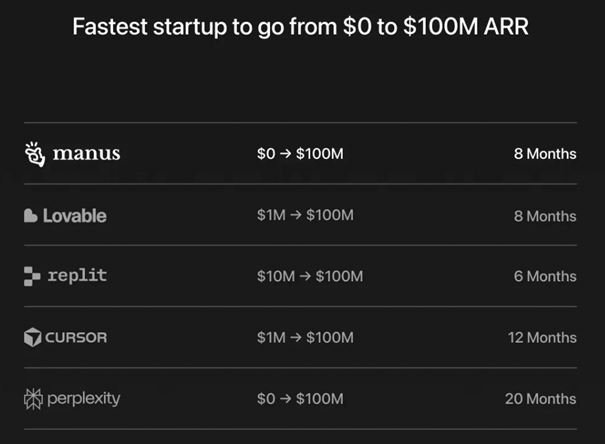Select Manus "$0 → $100M" ARR value
Screen dimensions: 605x444
click(299, 154)
